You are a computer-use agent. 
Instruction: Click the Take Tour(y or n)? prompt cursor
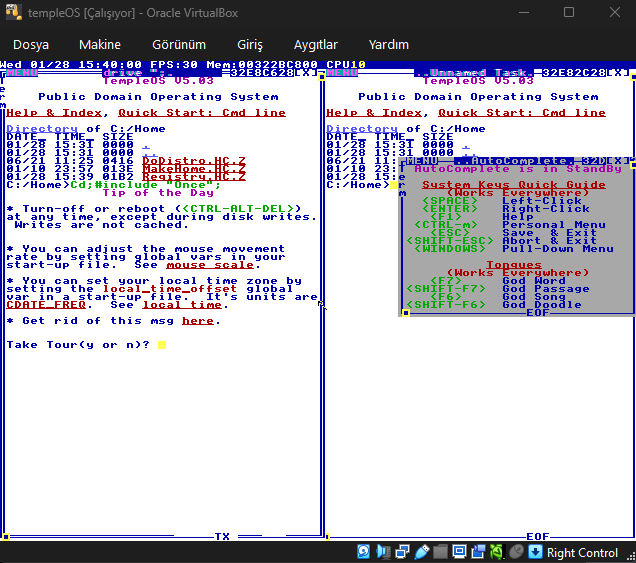[162, 345]
